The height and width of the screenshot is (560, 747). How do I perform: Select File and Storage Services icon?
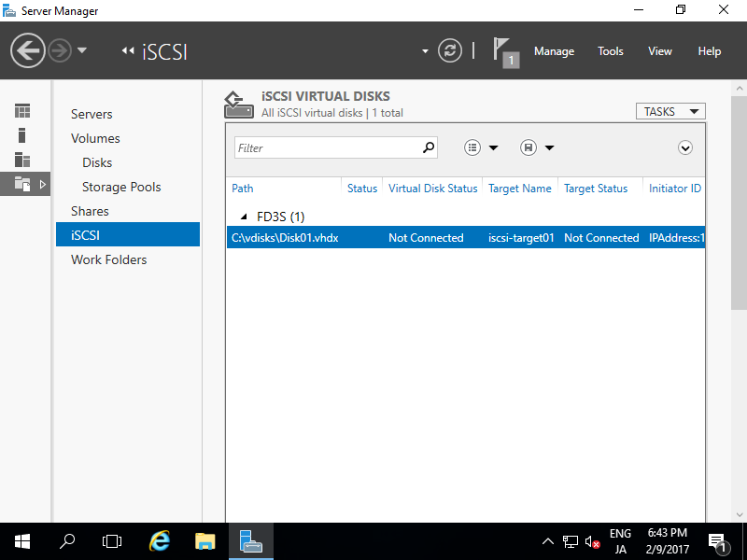22,184
